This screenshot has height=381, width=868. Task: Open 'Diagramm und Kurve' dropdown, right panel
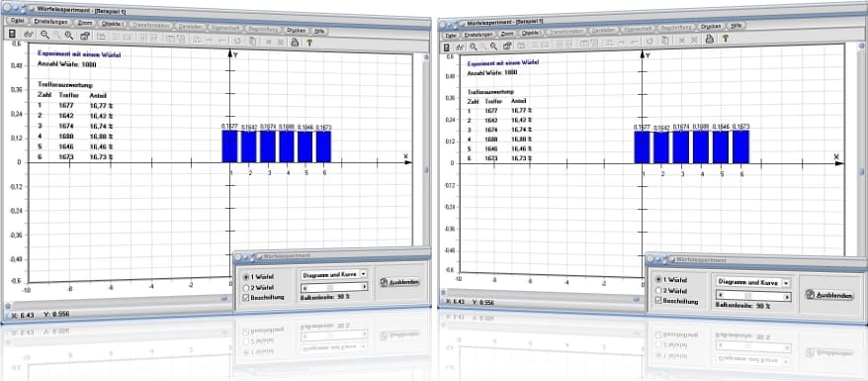click(x=753, y=282)
